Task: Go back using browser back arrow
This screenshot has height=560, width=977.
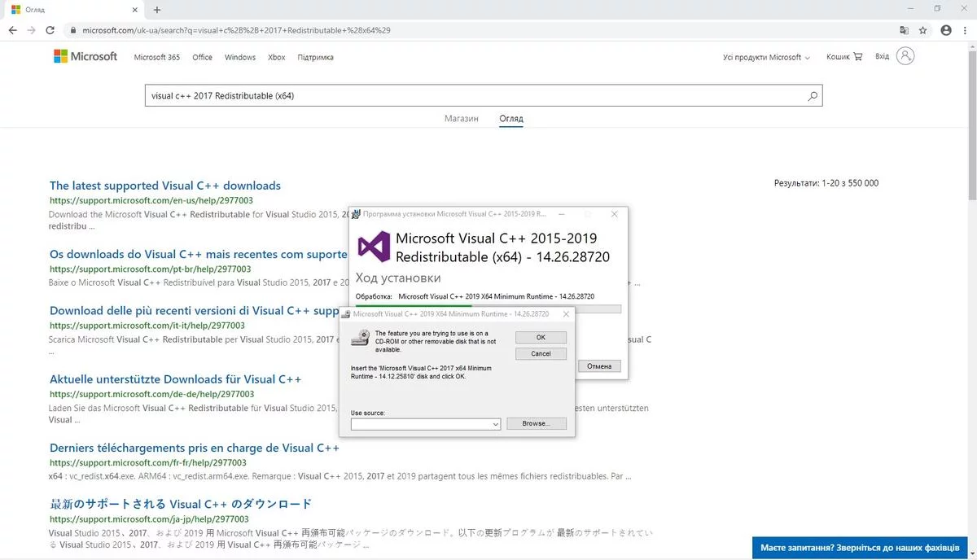Action: click(12, 30)
